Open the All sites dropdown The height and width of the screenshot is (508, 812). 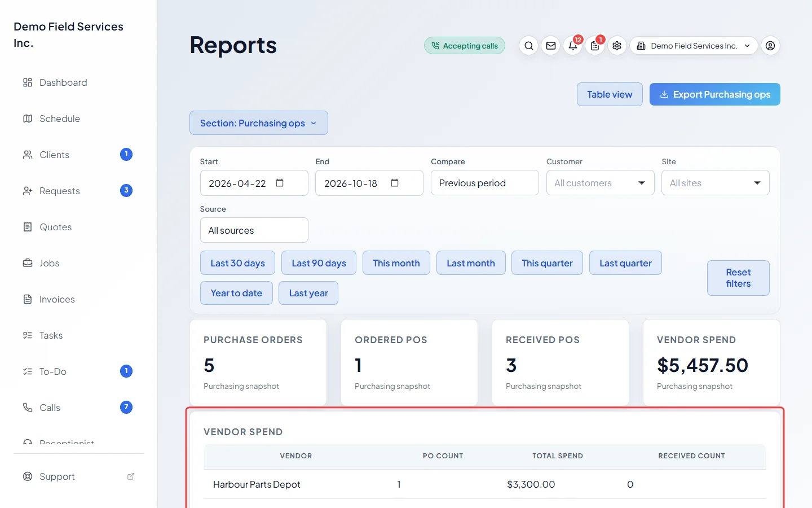[715, 183]
